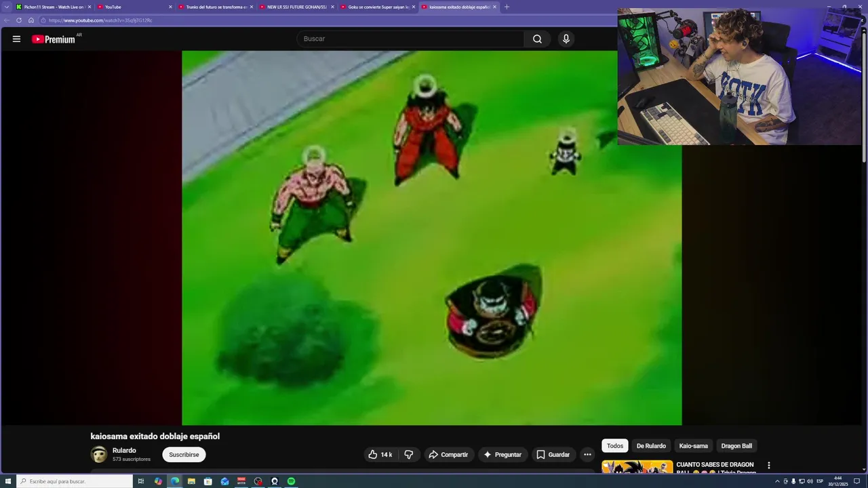Select the Dragon Ball filter chip
868x488 pixels.
pyautogui.click(x=736, y=446)
